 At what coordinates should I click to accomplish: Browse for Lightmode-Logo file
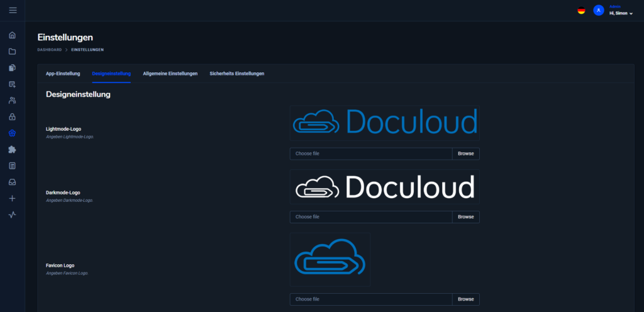pos(466,153)
